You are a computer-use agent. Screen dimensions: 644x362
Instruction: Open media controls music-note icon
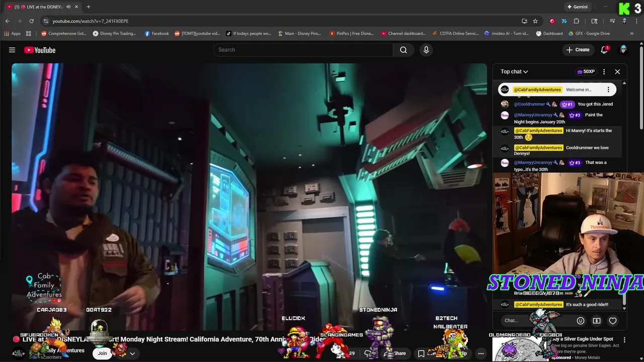click(612, 21)
